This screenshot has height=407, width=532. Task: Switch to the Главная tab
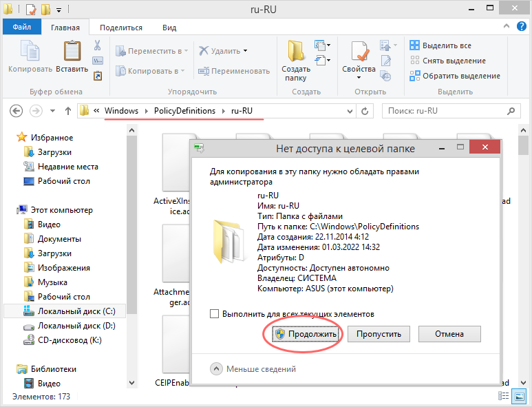(65, 28)
